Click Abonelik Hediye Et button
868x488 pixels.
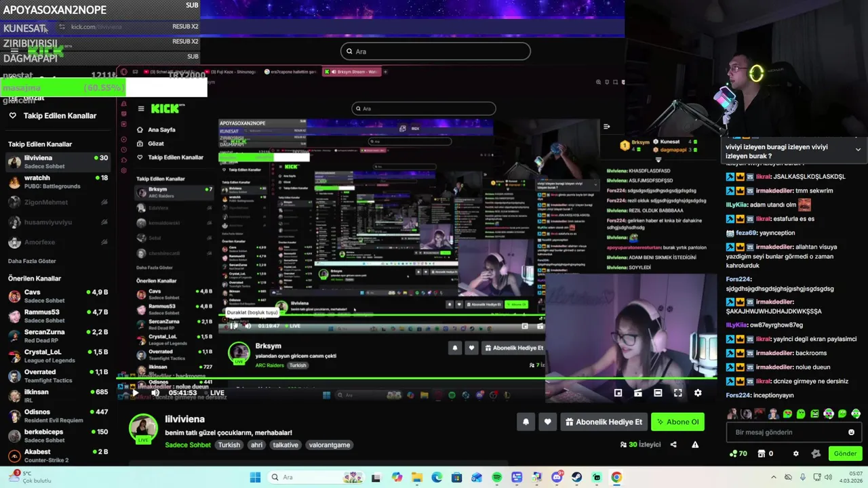point(604,422)
